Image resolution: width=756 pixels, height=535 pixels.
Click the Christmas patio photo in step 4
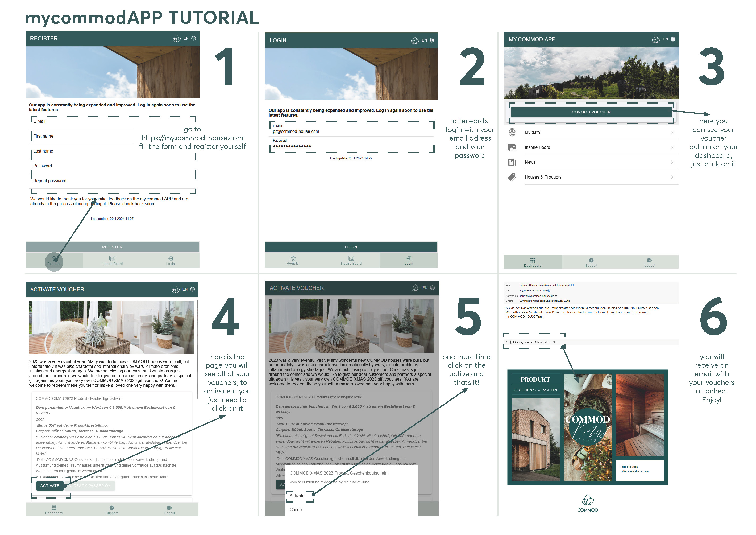point(112,327)
